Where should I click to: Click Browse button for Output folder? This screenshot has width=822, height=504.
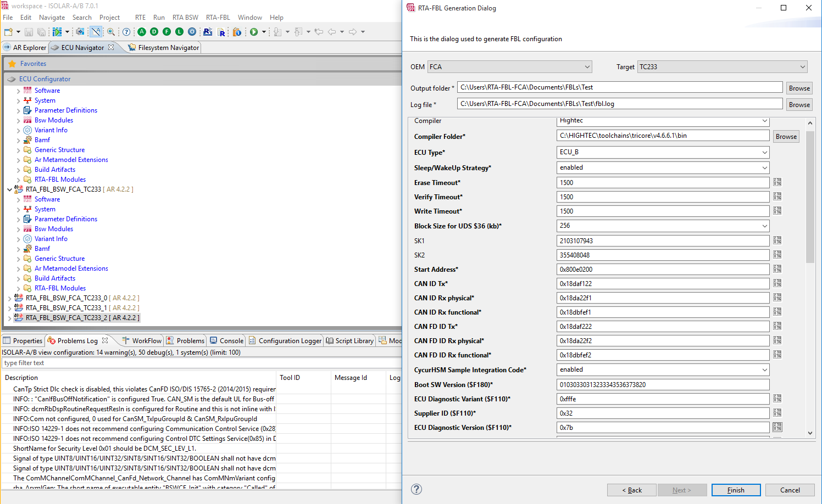[799, 88]
